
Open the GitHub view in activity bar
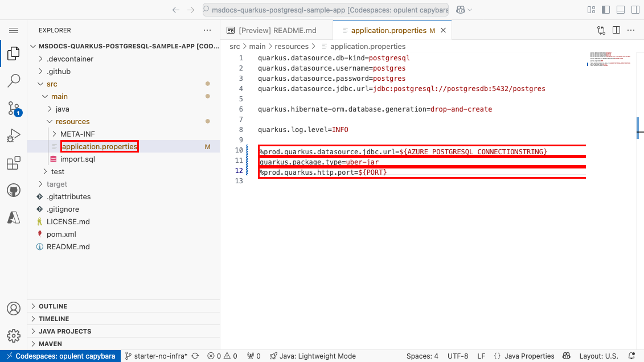[14, 191]
